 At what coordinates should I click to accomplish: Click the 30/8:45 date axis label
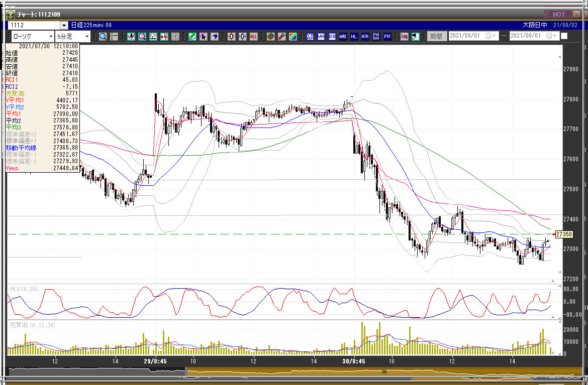[x=354, y=361]
